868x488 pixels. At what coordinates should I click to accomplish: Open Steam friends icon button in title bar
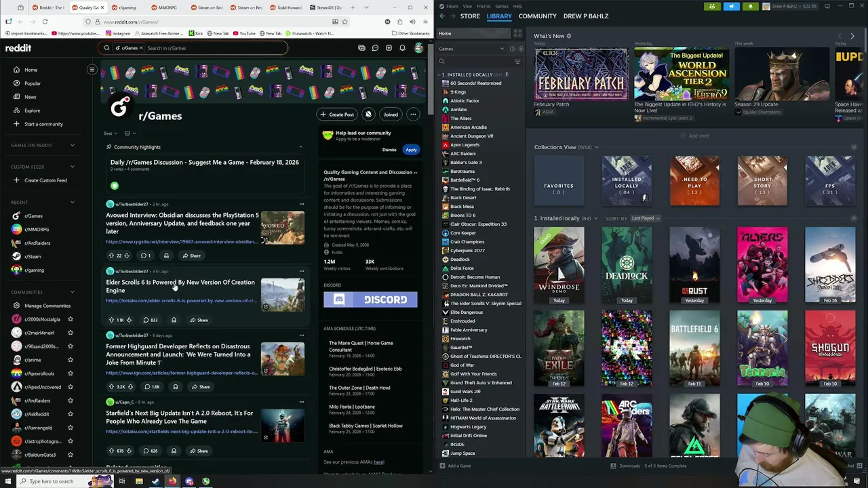[x=711, y=6]
